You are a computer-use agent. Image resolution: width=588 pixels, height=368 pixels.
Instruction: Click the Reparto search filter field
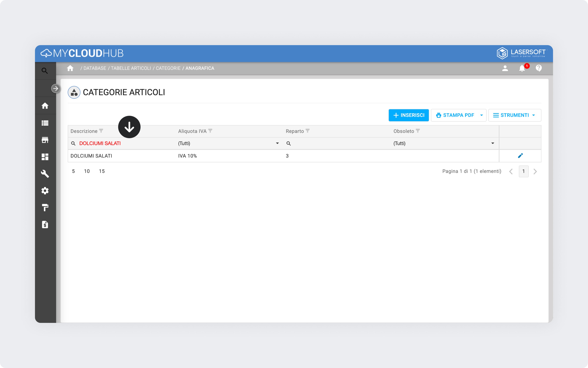(x=338, y=143)
